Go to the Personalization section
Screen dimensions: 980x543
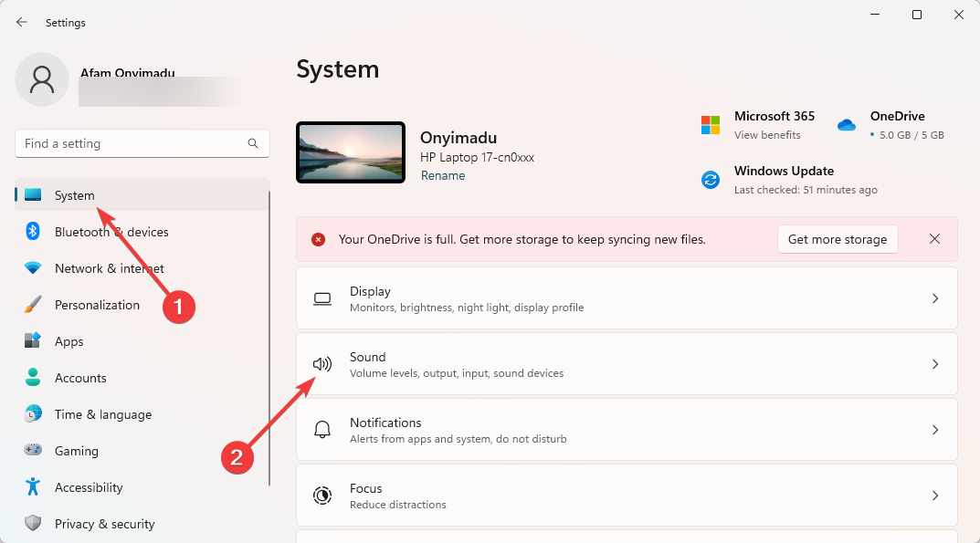(142, 305)
